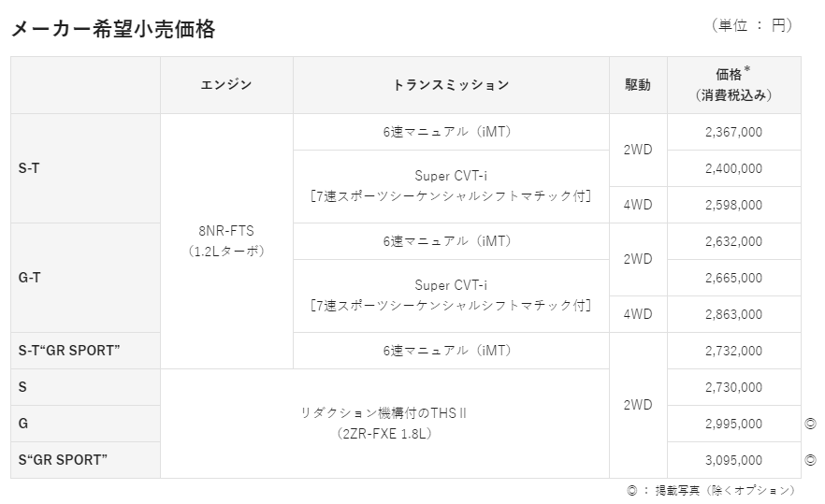This screenshot has width=825, height=504.
Task: Click the 8NR-FTS (1.2Lターボ) engine cell
Action: [226, 241]
